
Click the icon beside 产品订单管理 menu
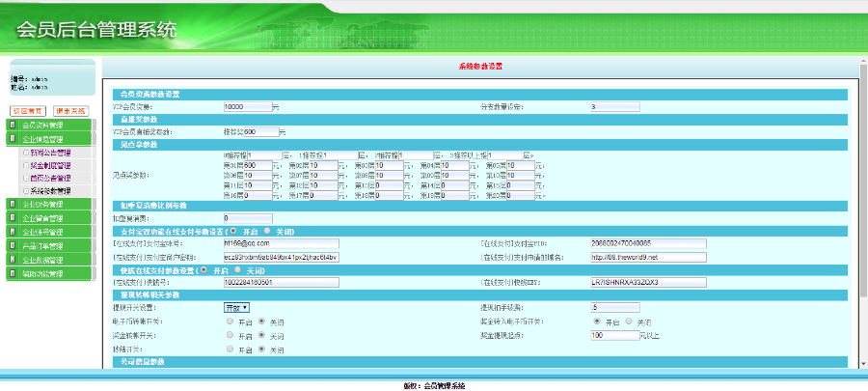(12, 246)
